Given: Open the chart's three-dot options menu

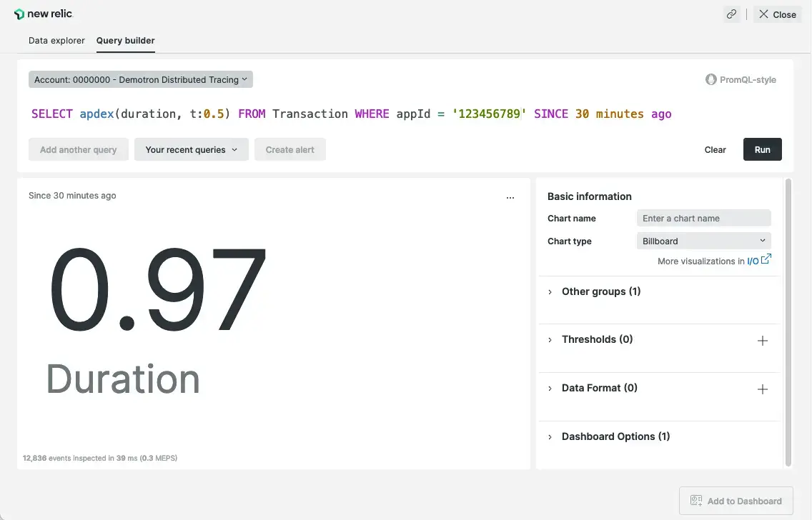Looking at the screenshot, I should [x=510, y=198].
